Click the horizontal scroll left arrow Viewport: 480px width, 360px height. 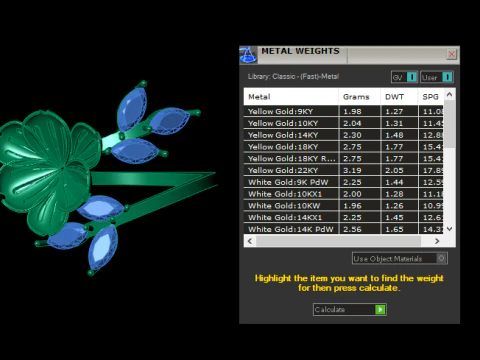[x=250, y=241]
